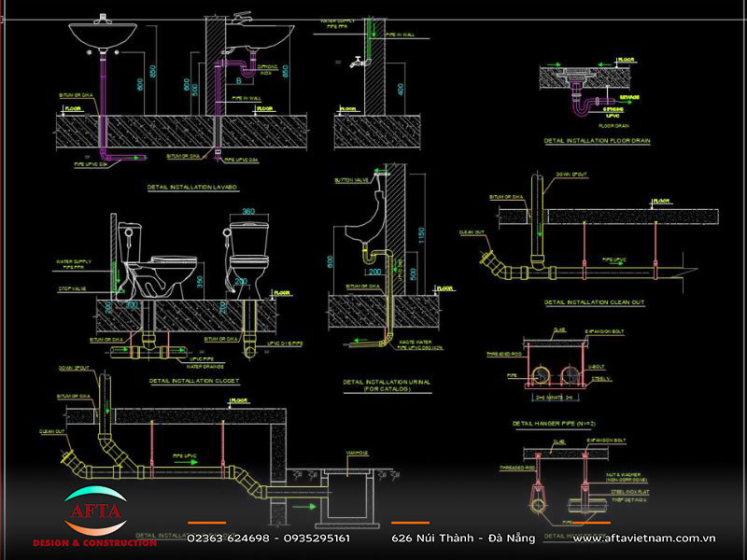Click the "400" wall tap height dimension
The width and height of the screenshot is (747, 560).
pos(401,89)
